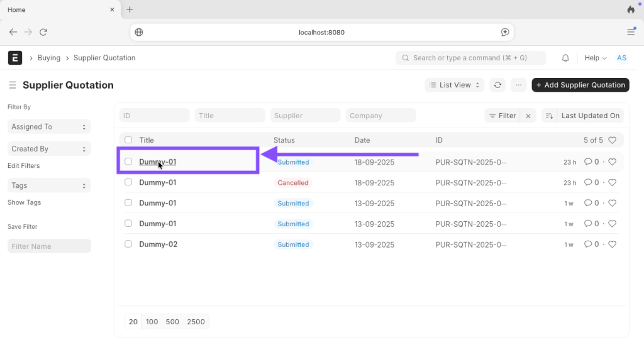Screen dimensions: 644x362
Task: Expand the Assigned To dropdown
Action: pyautogui.click(x=49, y=127)
